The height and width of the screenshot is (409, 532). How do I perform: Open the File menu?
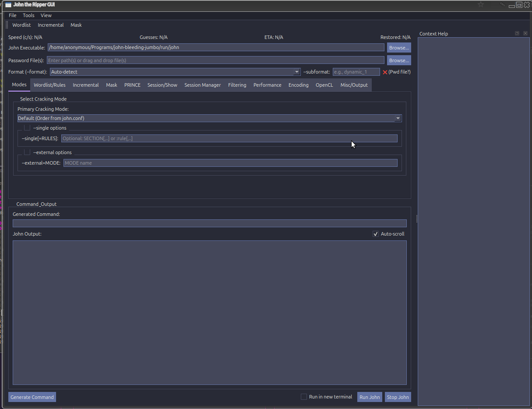13,15
